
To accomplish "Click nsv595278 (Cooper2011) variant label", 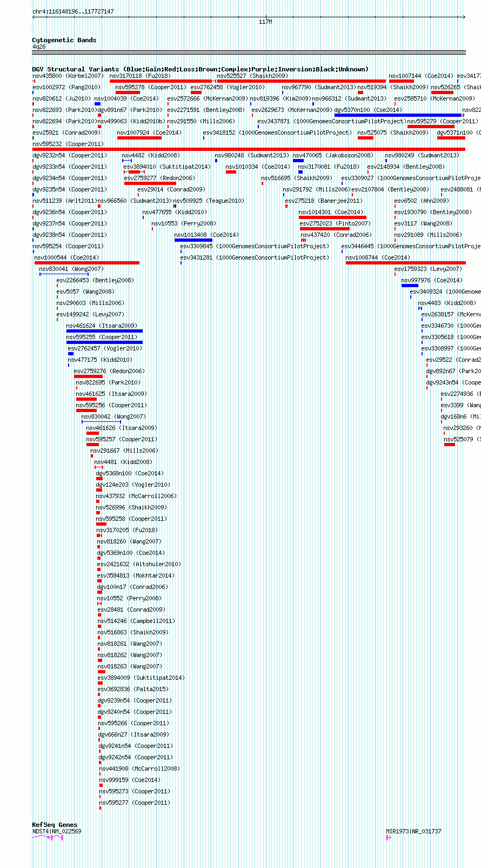I will tap(151, 87).
